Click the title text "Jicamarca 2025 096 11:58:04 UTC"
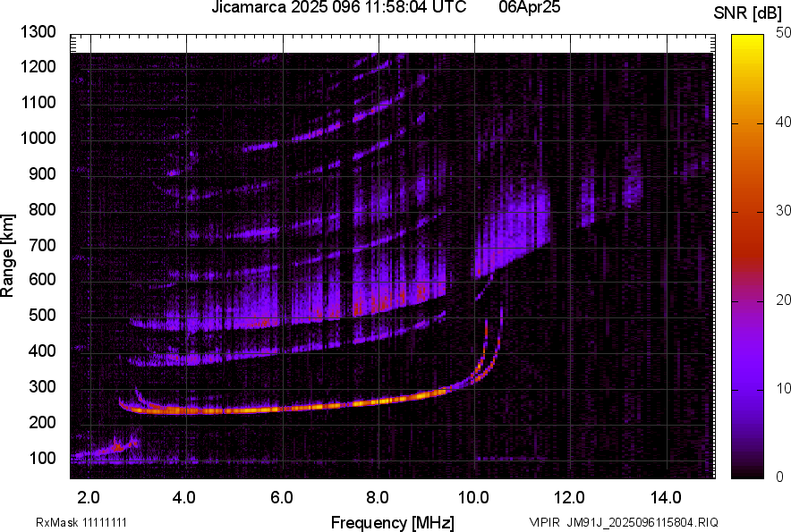 pyautogui.click(x=339, y=7)
